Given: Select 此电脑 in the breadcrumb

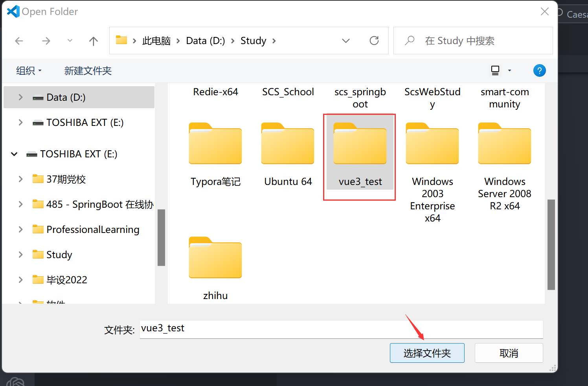Looking at the screenshot, I should pos(156,41).
